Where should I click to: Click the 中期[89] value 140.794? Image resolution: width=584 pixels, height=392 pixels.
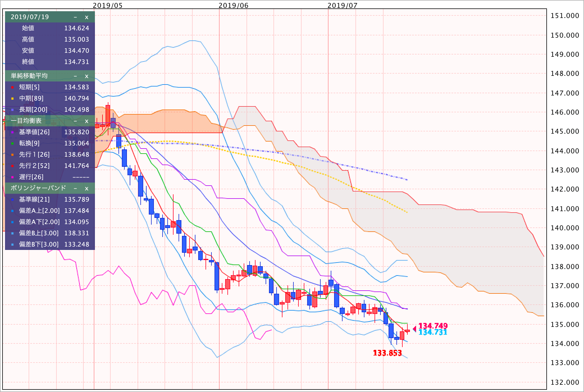coord(77,98)
